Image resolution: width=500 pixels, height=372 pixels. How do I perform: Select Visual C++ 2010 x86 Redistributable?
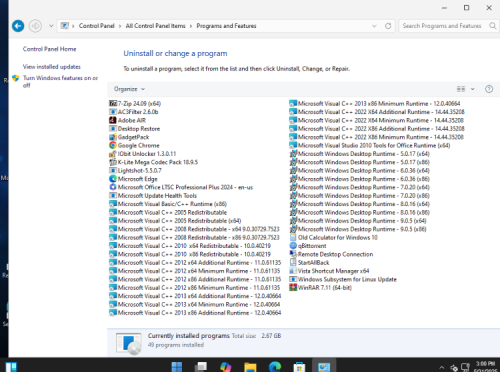tap(190, 254)
